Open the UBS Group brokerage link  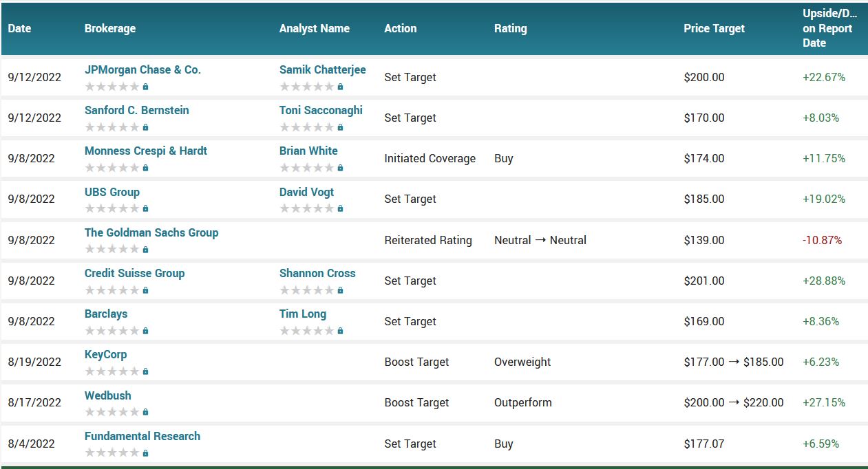pyautogui.click(x=112, y=192)
